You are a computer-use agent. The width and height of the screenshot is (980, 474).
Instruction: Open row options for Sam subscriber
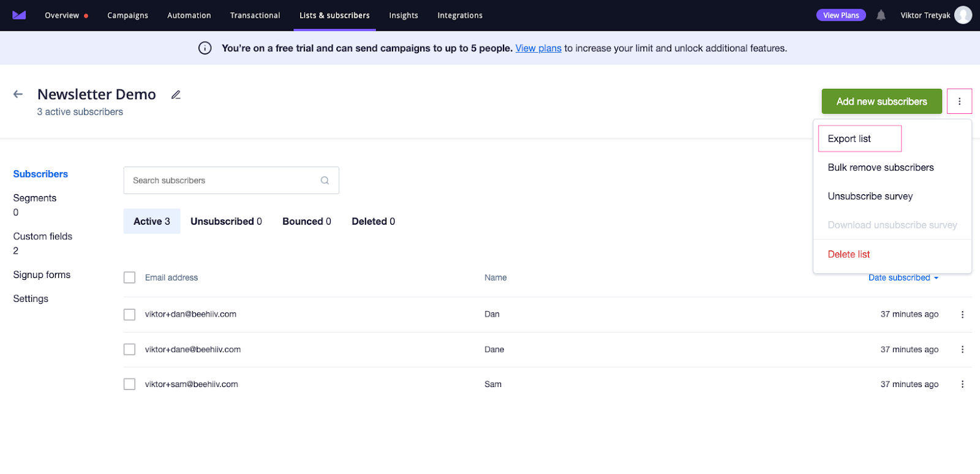tap(962, 385)
